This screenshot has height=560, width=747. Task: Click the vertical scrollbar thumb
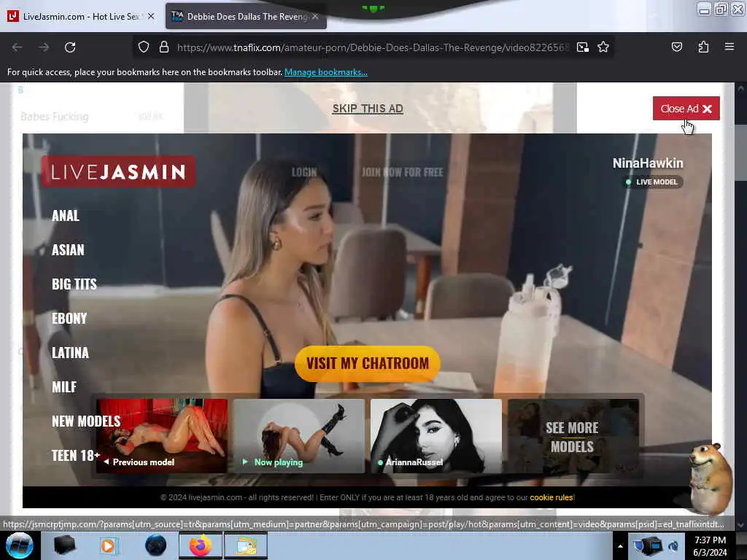(740, 153)
